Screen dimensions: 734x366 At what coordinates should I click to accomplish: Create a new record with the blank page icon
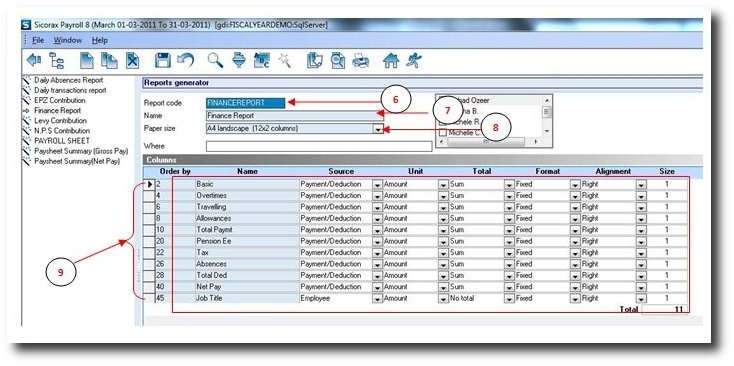pos(88,60)
